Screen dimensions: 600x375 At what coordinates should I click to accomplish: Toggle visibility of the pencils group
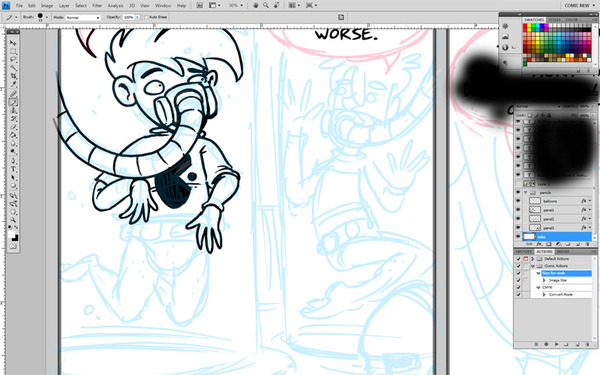click(x=518, y=192)
